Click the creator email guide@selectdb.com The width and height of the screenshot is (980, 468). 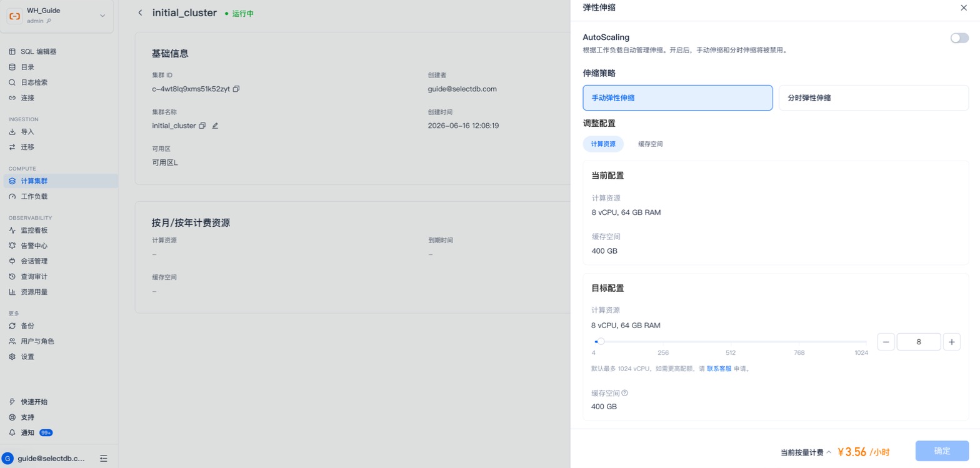click(462, 89)
